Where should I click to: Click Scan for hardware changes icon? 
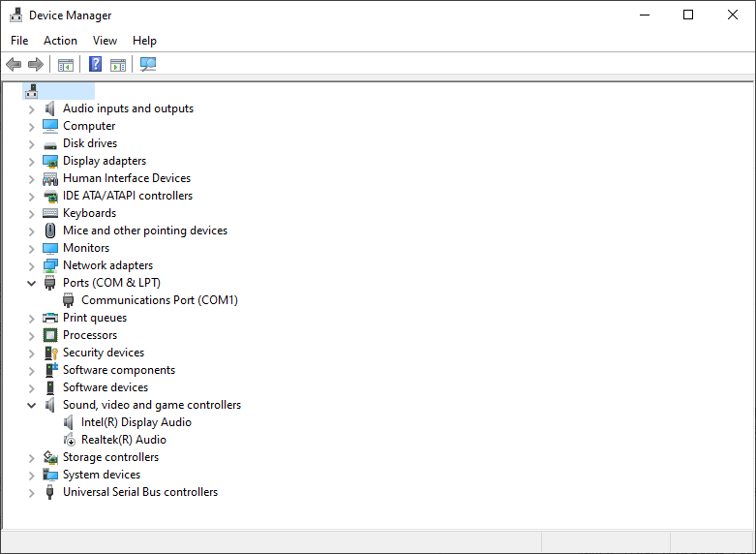tap(148, 65)
